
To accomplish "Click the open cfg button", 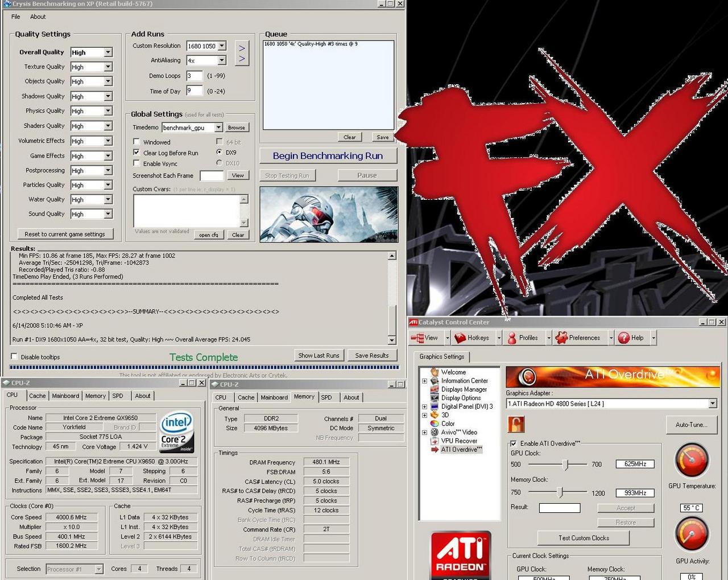I will 209,235.
